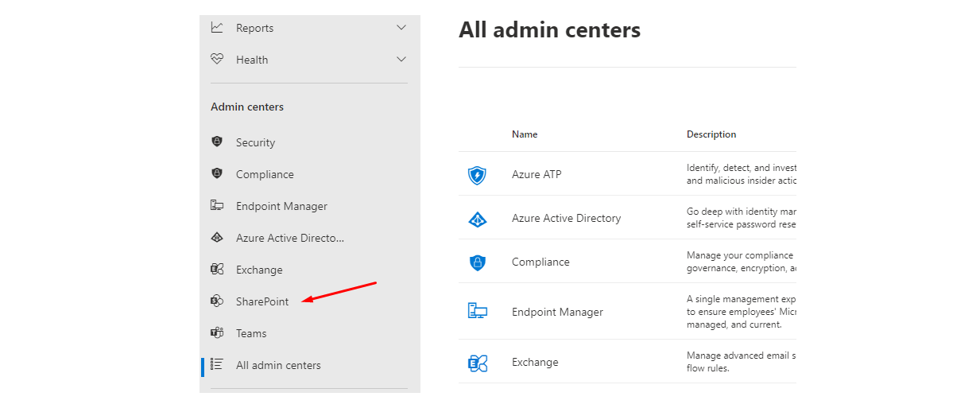Expand the Health section chevron
This screenshot has height=408, width=980.
pos(401,60)
